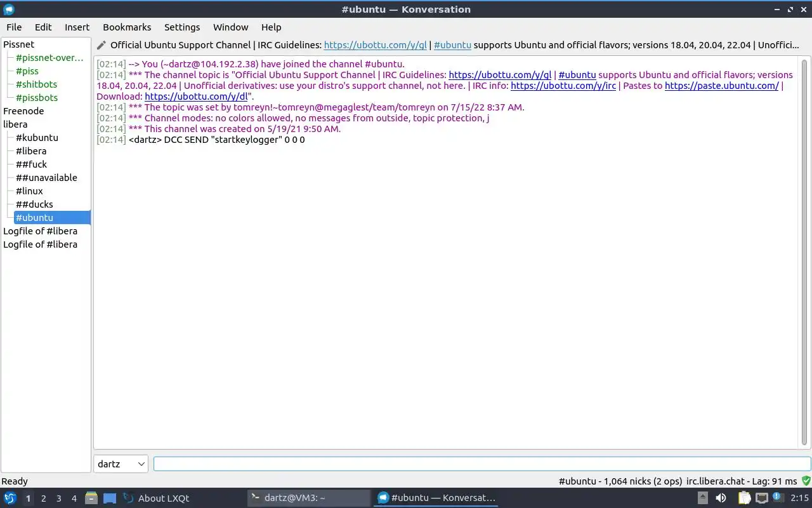Select the Pissnet server in the tree
Image resolution: width=812 pixels, height=508 pixels.
tap(19, 44)
